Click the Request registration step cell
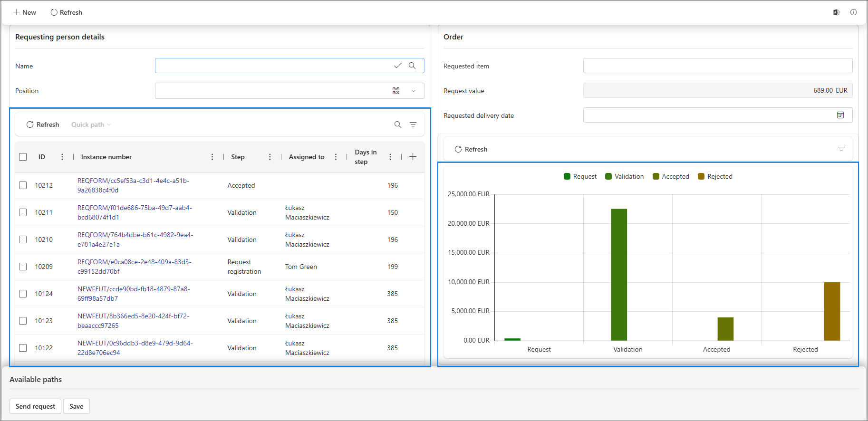 244,267
